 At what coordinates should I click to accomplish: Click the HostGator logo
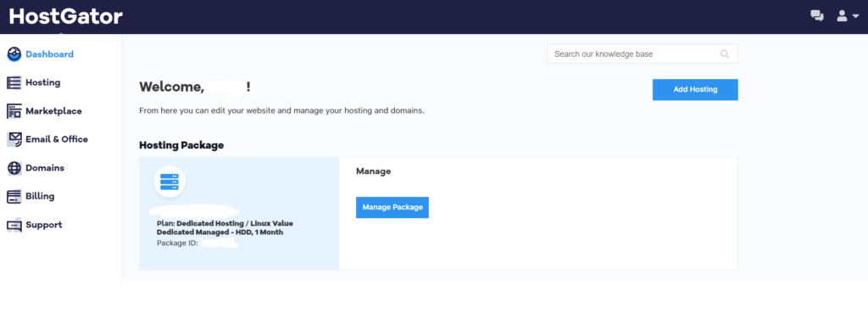tap(66, 17)
